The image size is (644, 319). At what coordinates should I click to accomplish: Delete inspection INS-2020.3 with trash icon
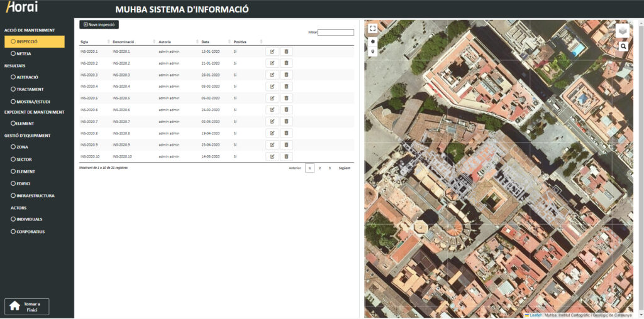pyautogui.click(x=286, y=75)
